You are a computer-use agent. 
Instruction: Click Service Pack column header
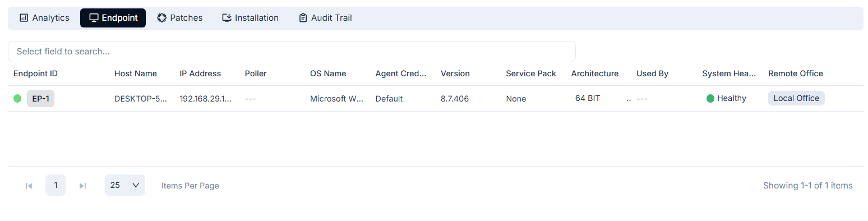pos(531,73)
